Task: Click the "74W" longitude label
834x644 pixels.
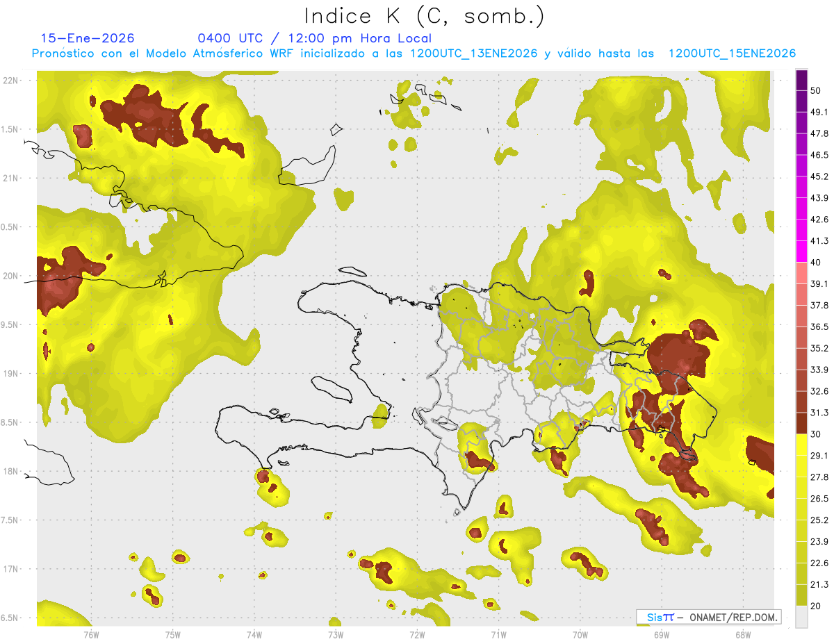Action: click(x=254, y=634)
